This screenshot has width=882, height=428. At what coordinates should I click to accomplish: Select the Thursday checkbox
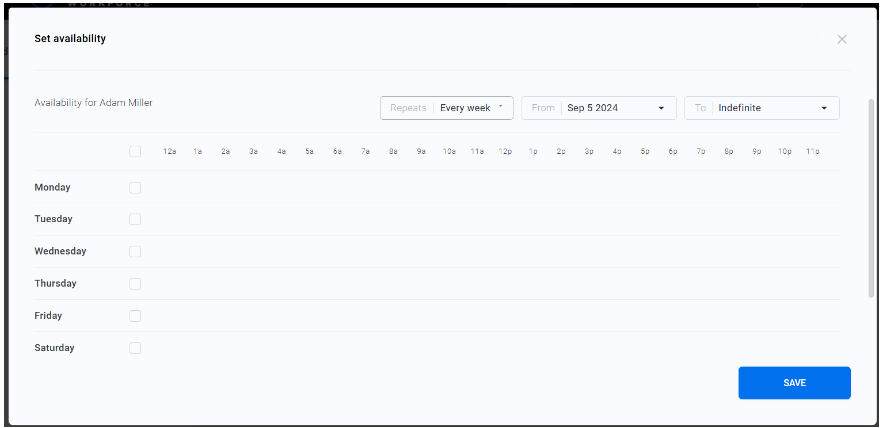(x=135, y=284)
